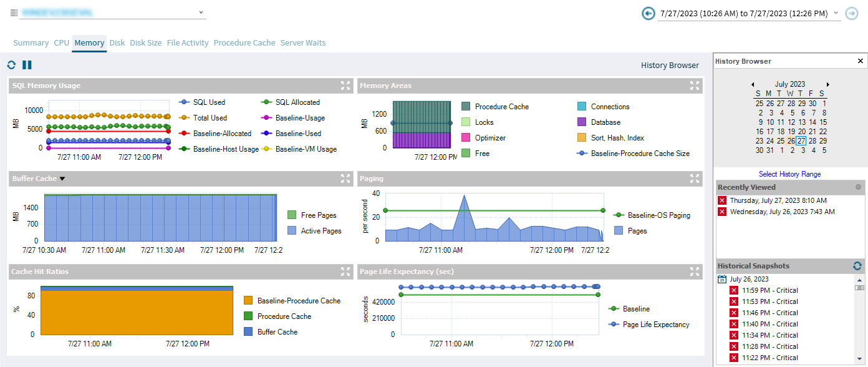Open the Buffer Cache chart dropdown
This screenshot has height=367, width=868.
(x=62, y=179)
